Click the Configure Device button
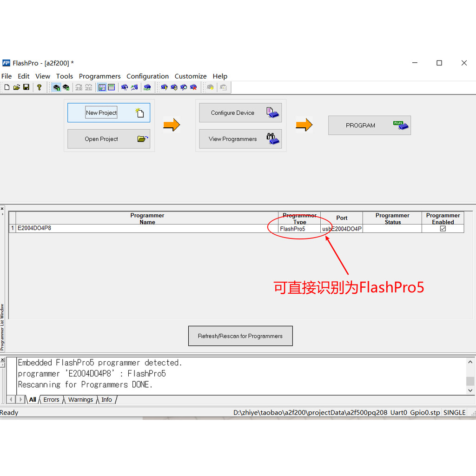This screenshot has height=476, width=476. tap(240, 113)
